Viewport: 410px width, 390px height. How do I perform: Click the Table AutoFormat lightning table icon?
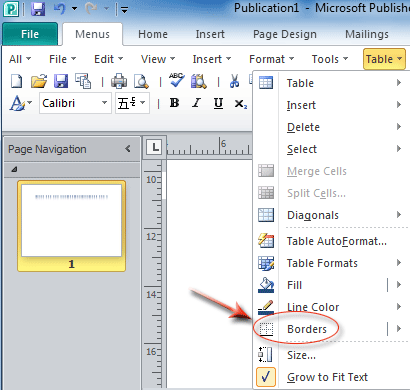pos(266,240)
